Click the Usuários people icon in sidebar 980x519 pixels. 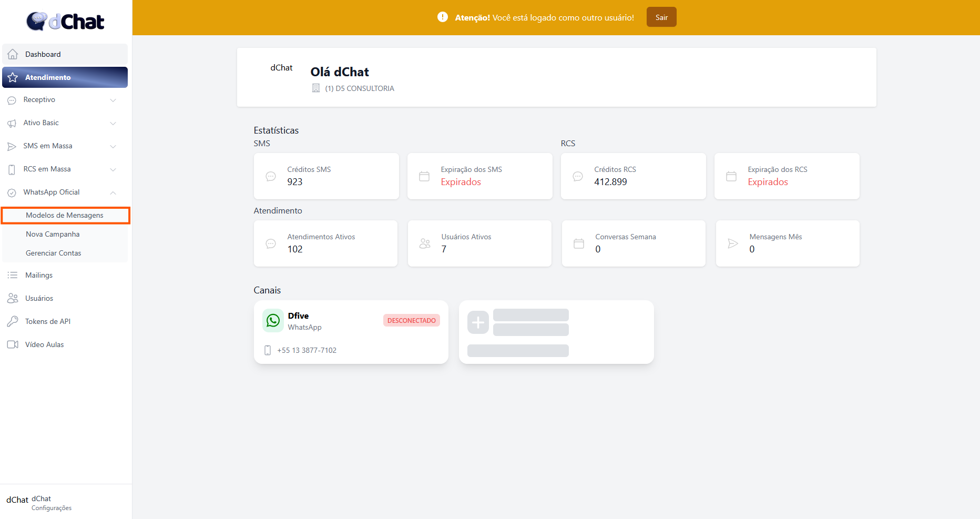[x=13, y=298]
